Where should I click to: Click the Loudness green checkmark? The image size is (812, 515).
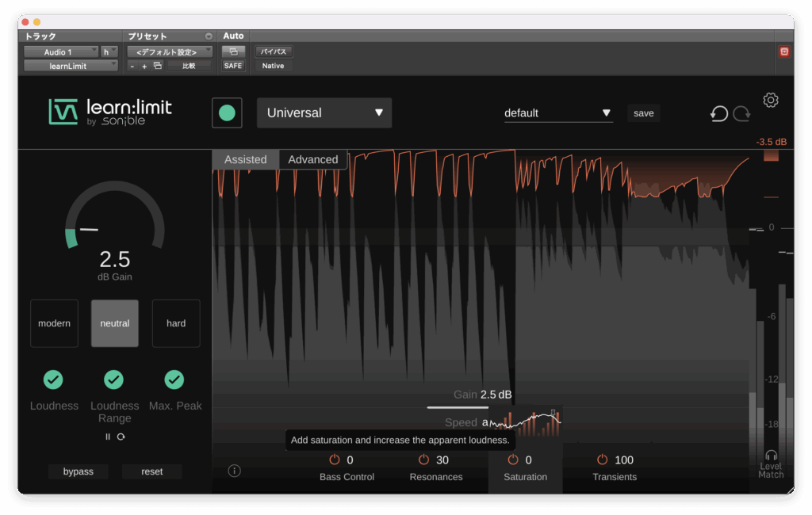(53, 380)
